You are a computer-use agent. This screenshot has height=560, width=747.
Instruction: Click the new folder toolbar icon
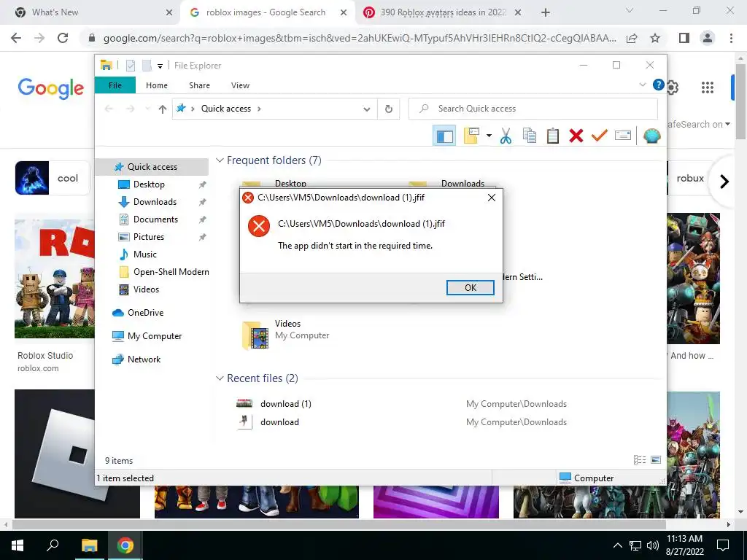tap(472, 136)
